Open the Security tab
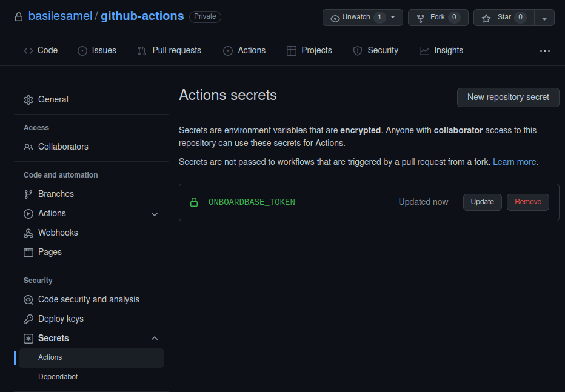 click(375, 51)
